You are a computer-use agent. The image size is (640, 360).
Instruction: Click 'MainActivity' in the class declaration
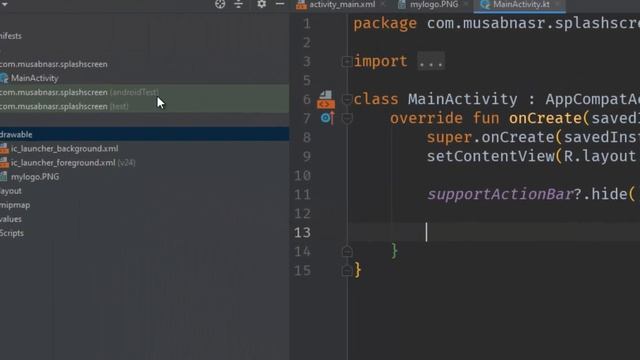click(x=462, y=99)
